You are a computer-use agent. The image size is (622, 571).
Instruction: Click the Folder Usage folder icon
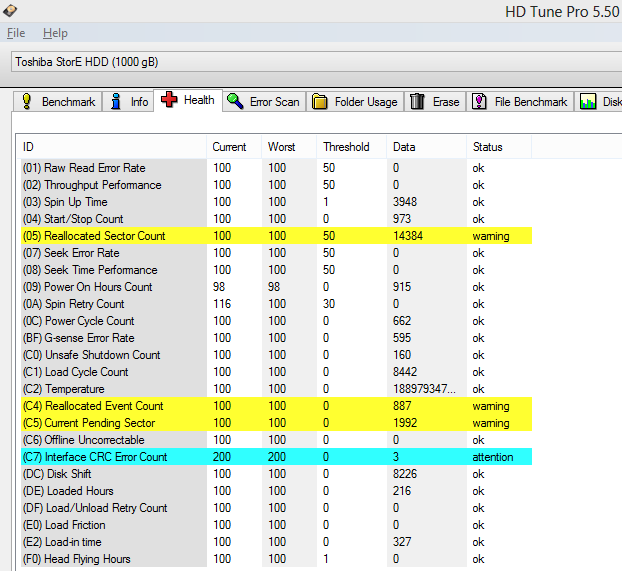[319, 102]
